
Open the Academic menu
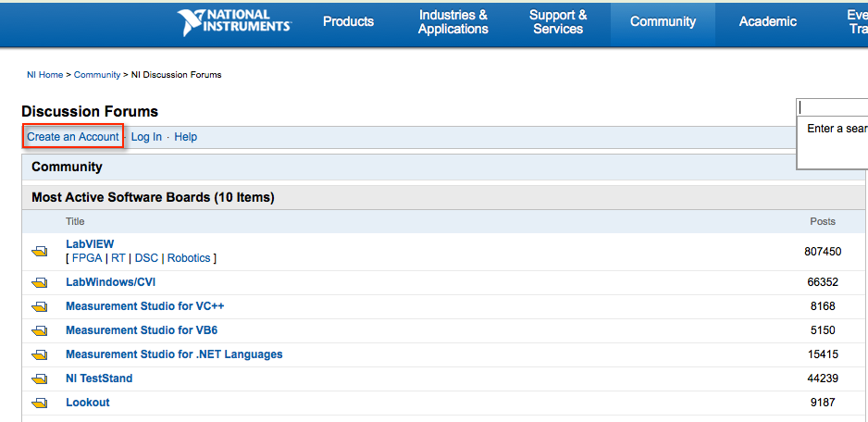[767, 22]
